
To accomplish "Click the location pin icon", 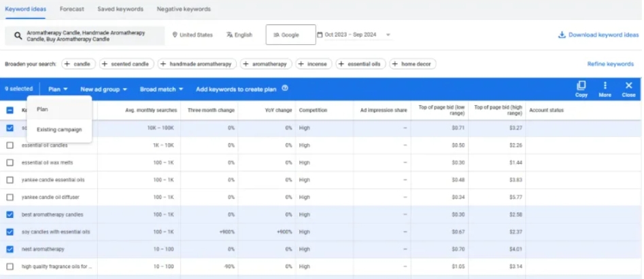I will pyautogui.click(x=175, y=35).
